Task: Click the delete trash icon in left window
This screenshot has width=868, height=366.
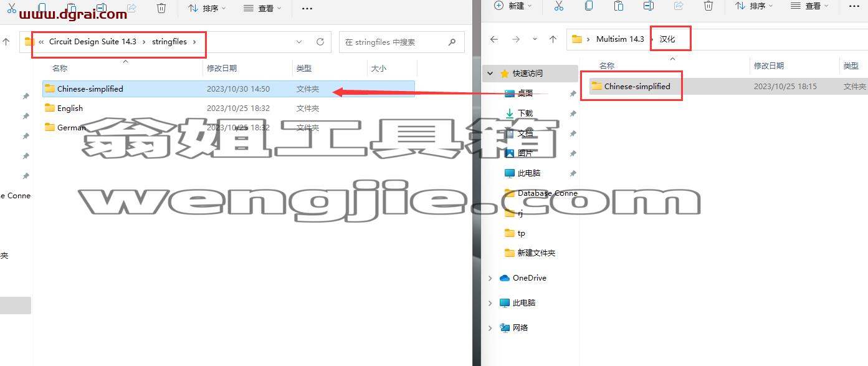Action: point(161,8)
